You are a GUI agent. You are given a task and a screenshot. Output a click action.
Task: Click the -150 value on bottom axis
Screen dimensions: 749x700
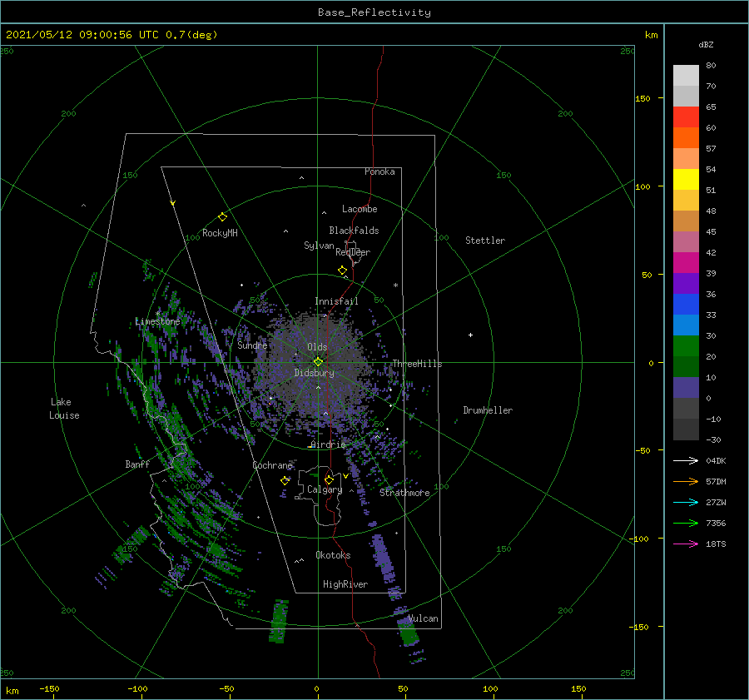49,688
